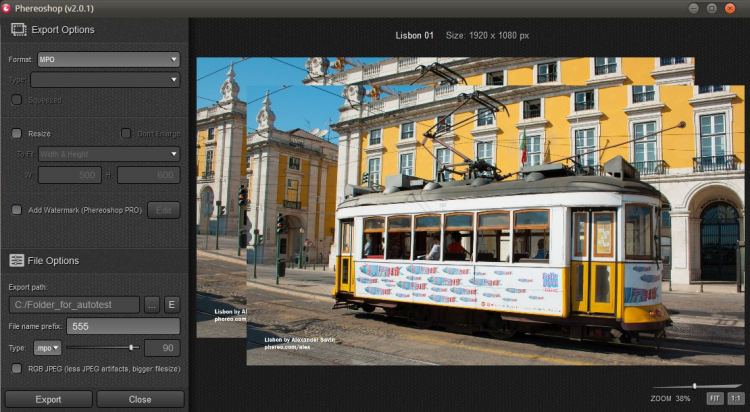750x412 pixels.
Task: Click the Phereoshop app icon in title bar
Action: tap(6, 8)
